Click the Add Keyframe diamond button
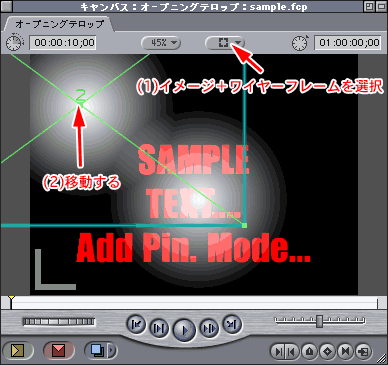 tap(328, 351)
